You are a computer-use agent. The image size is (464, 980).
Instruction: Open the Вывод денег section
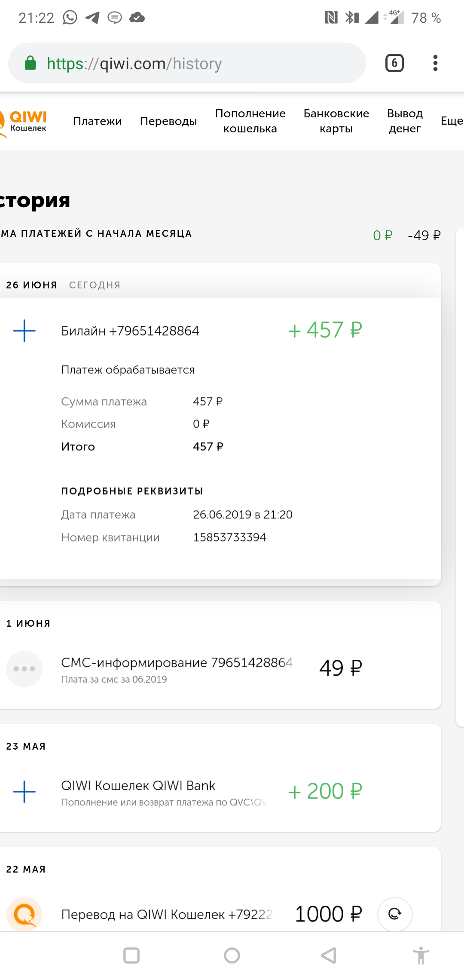(405, 121)
